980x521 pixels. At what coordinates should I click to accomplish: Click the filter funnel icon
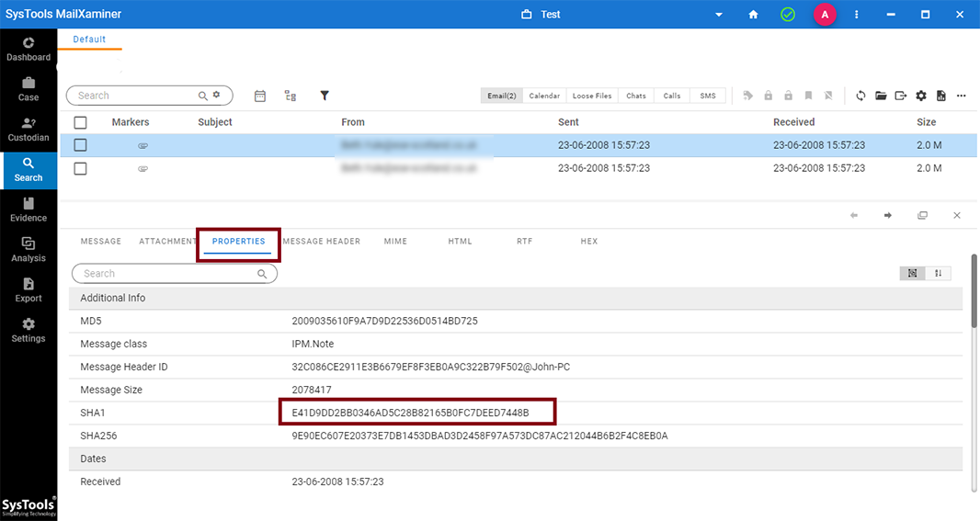(x=325, y=96)
